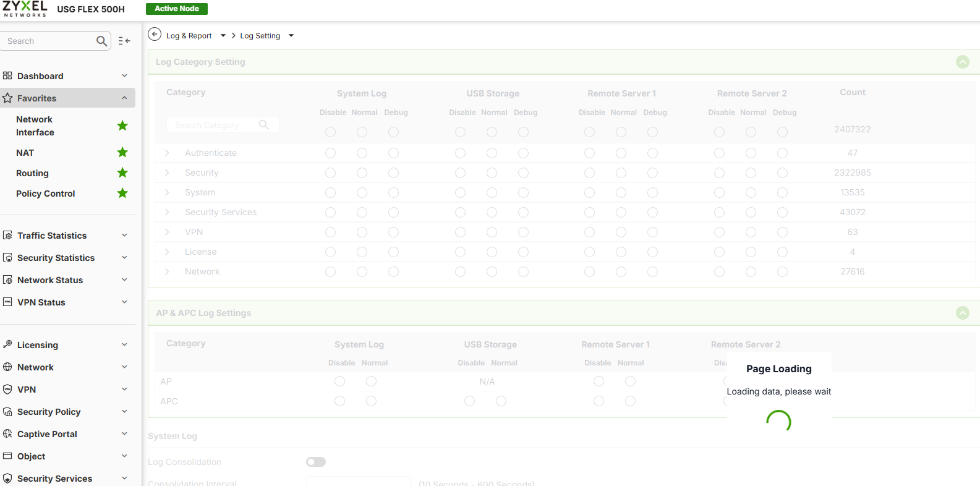
Task: Expand the Authenticate category row
Action: (167, 153)
